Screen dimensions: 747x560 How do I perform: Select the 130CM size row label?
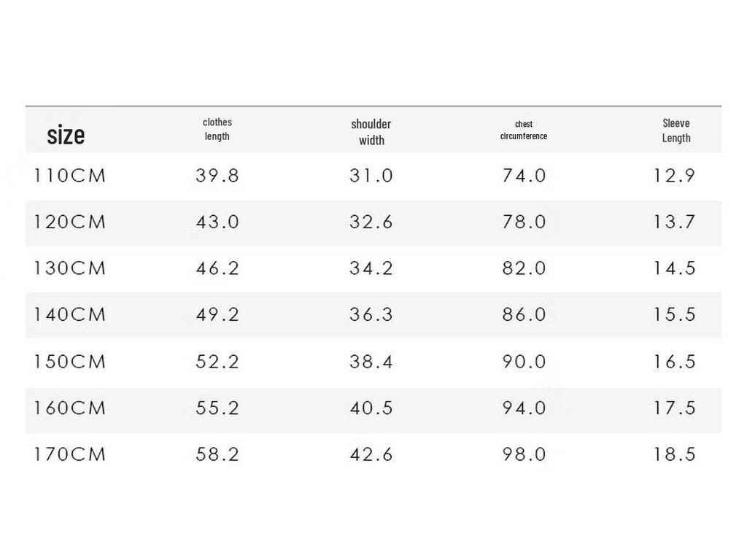[x=69, y=268]
